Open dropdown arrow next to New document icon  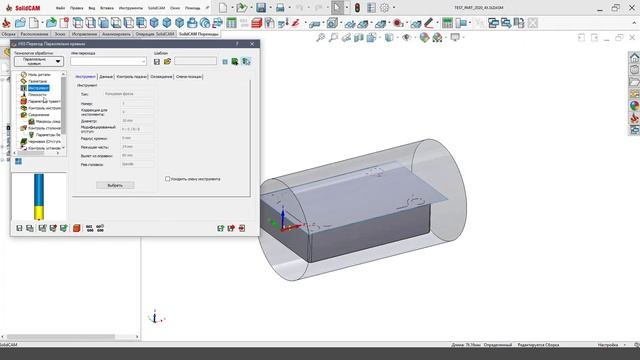(232, 7)
